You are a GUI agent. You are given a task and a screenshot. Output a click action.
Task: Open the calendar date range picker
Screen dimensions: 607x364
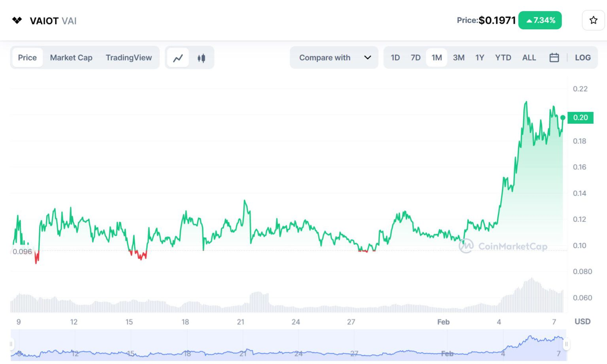tap(554, 58)
